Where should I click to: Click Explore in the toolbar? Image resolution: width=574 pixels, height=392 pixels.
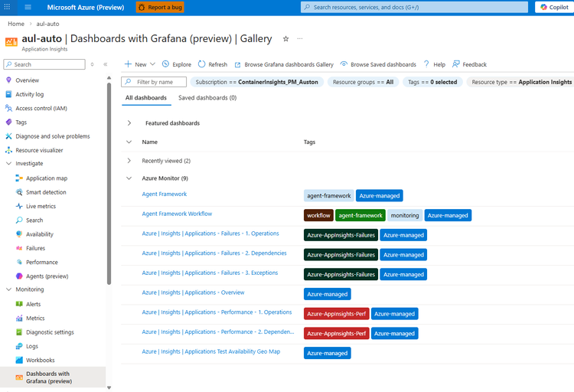pos(177,64)
